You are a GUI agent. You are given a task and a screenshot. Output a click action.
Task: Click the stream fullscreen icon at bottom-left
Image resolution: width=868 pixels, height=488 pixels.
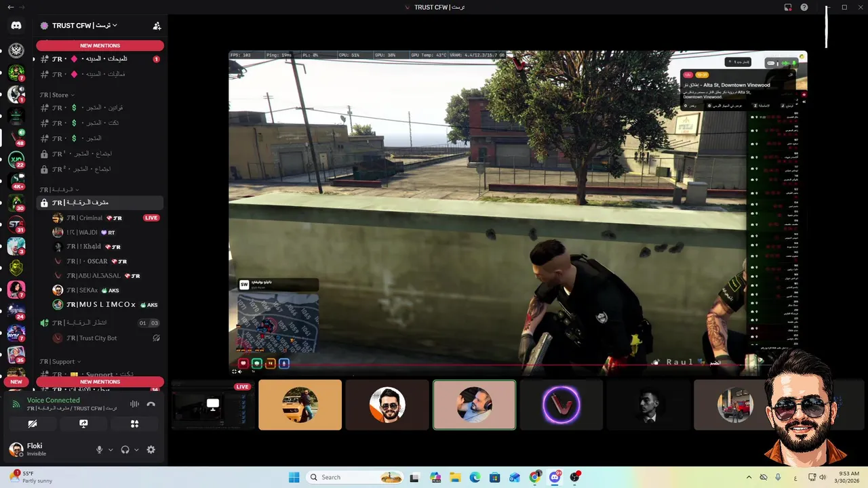pyautogui.click(x=235, y=371)
